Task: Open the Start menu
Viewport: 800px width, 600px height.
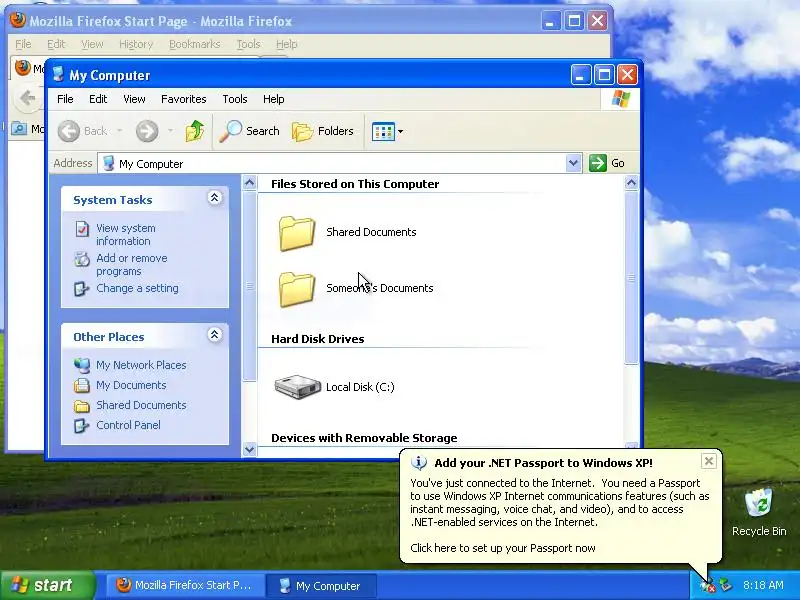Action: (48, 585)
